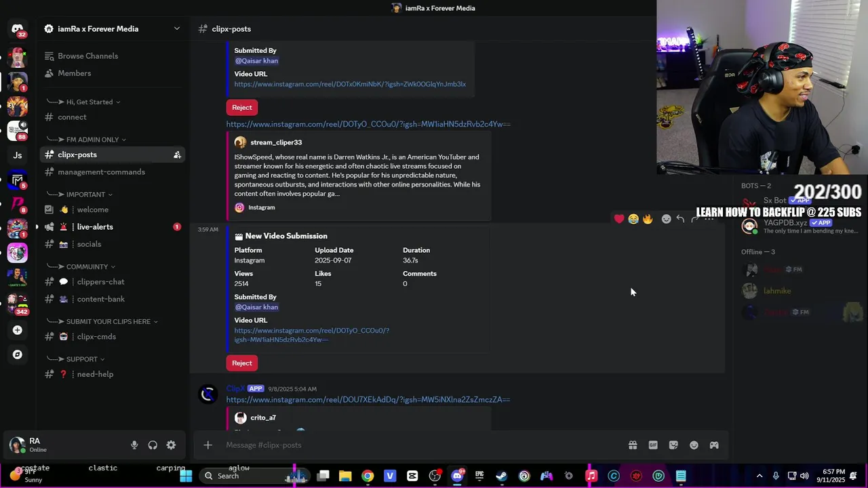Screen dimensions: 868x488
Task: Collapse SUBMIT YOUR CLIPS HERE category
Action: 112,322
